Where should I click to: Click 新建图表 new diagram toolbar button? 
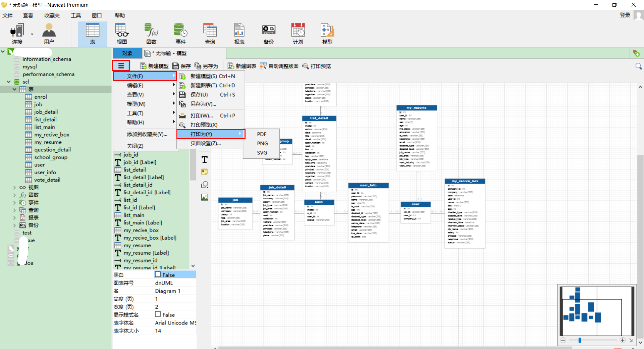tap(242, 66)
